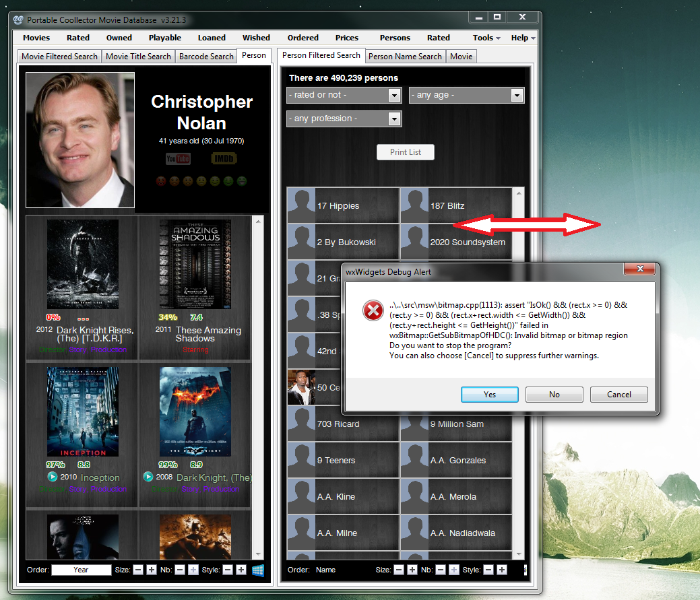This screenshot has height=600, width=700.
Task: Increase Nb in movie list panel
Action: [193, 570]
